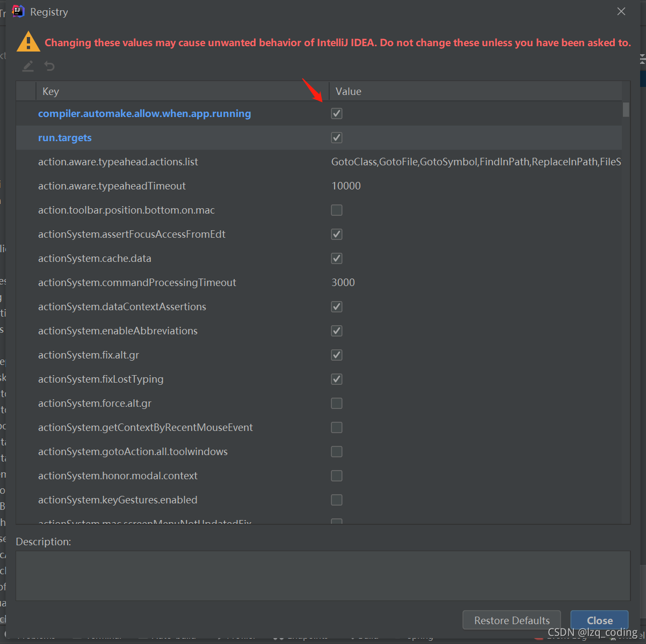Image resolution: width=646 pixels, height=644 pixels.
Task: Click the Value column header
Action: (x=476, y=91)
